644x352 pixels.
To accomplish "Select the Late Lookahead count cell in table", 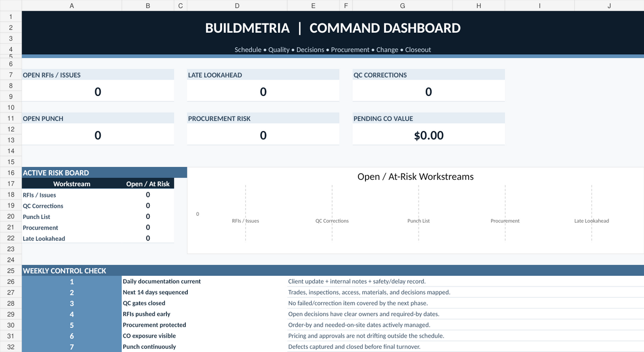I will tap(148, 238).
